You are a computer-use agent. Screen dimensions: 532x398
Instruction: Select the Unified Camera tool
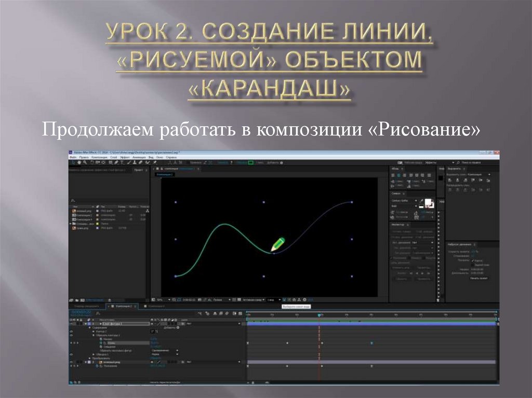coord(97,163)
